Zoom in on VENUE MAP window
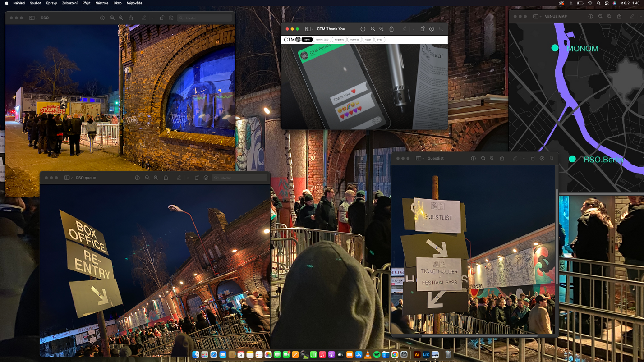The width and height of the screenshot is (644, 362). click(609, 16)
